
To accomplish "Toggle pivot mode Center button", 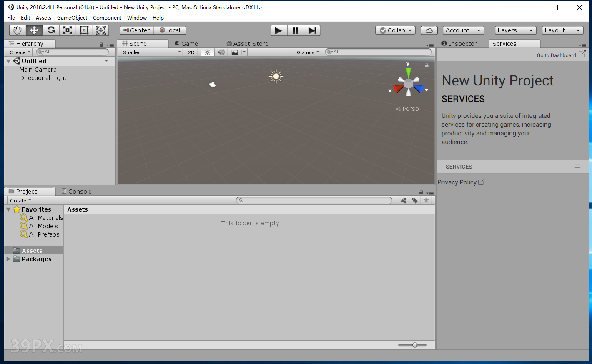I will (137, 30).
